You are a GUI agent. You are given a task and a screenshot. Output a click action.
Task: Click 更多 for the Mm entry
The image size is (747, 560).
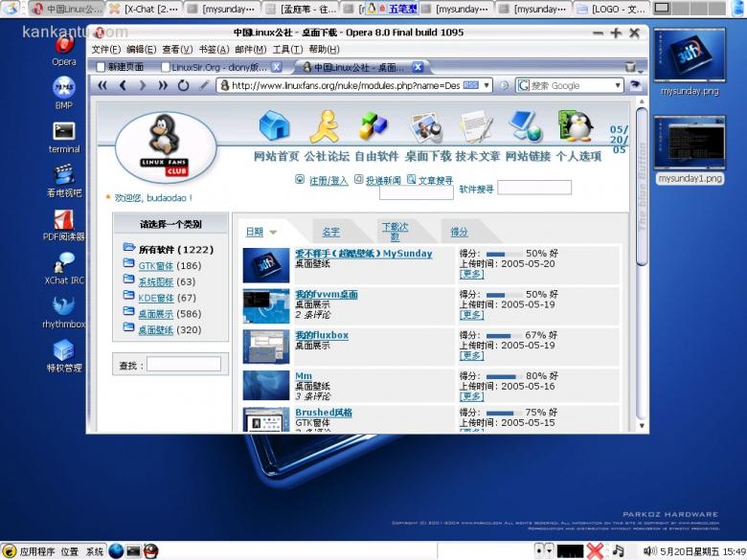471,396
